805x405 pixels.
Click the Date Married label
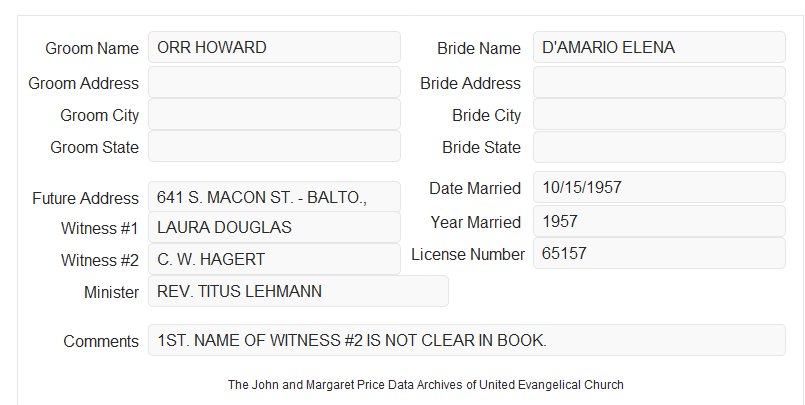point(475,188)
